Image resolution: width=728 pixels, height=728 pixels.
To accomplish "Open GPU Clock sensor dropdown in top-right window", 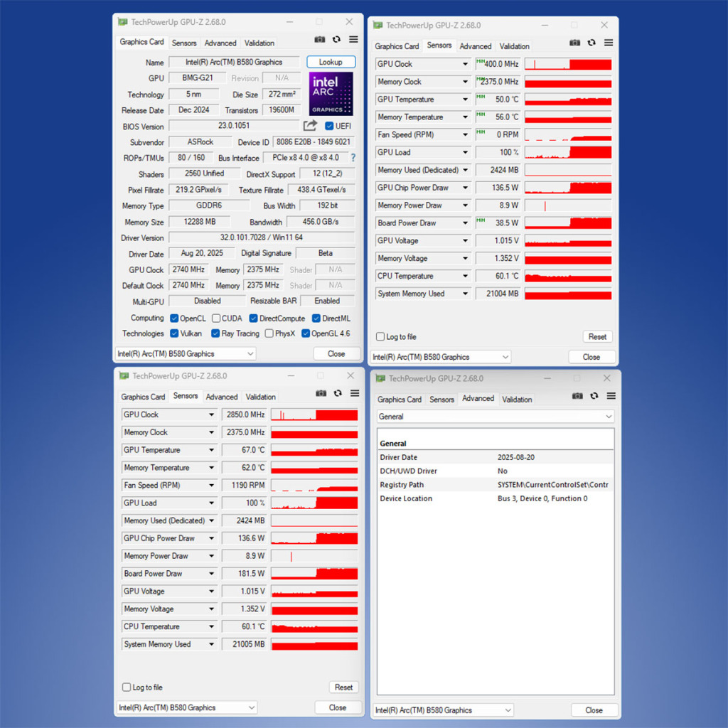I will pos(465,64).
